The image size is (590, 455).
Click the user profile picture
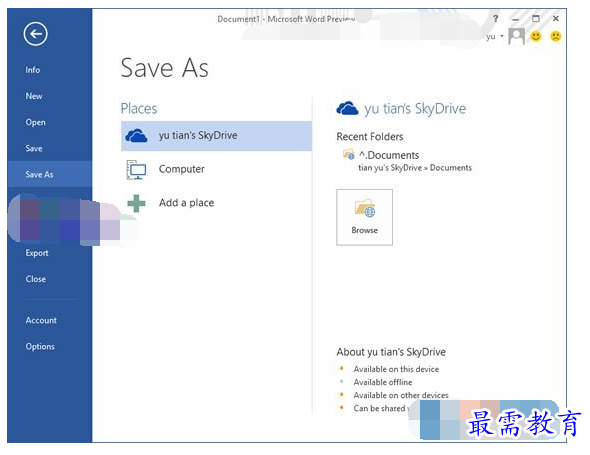(x=517, y=36)
